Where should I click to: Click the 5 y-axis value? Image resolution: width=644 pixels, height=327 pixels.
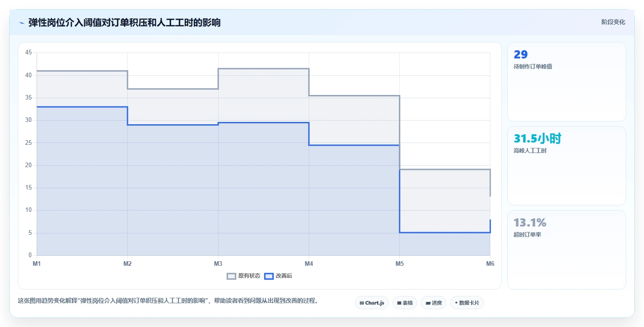coord(30,233)
